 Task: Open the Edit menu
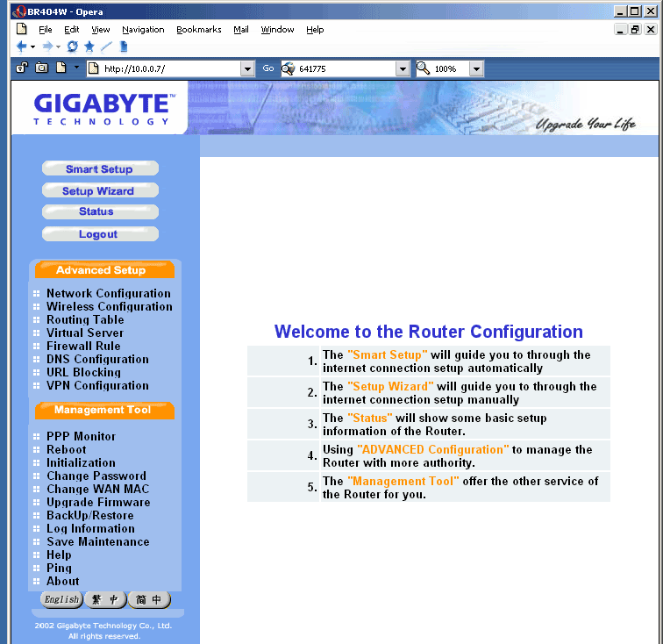click(x=71, y=30)
